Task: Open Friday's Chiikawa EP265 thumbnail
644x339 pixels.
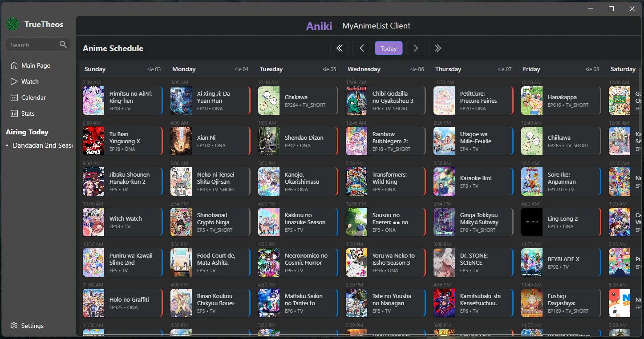Action: (532, 141)
